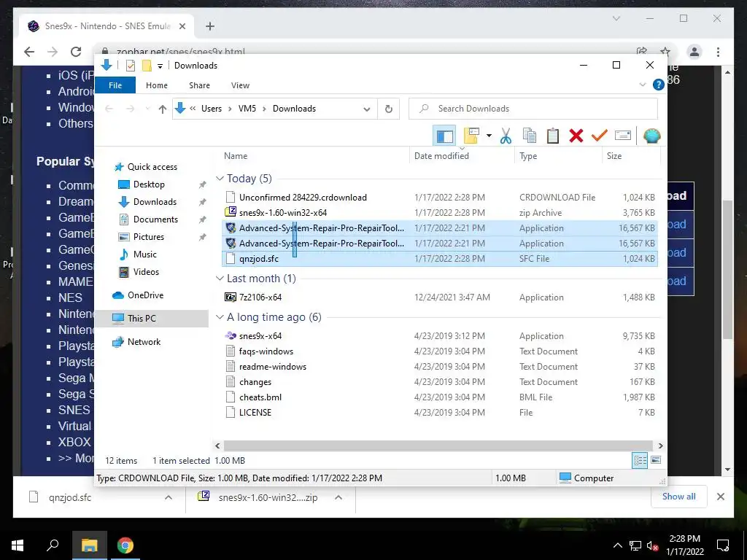
Task: Click the globe shell icon in toolbar
Action: coord(651,136)
